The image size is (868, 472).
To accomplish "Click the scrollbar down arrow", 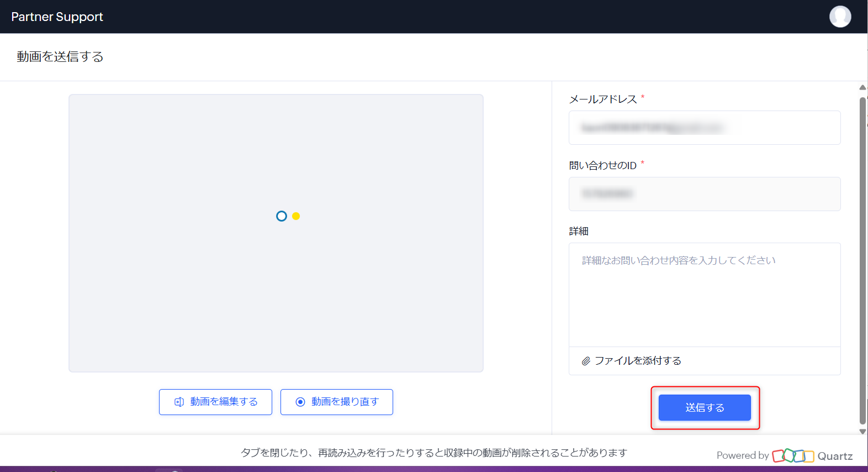I will [862, 432].
